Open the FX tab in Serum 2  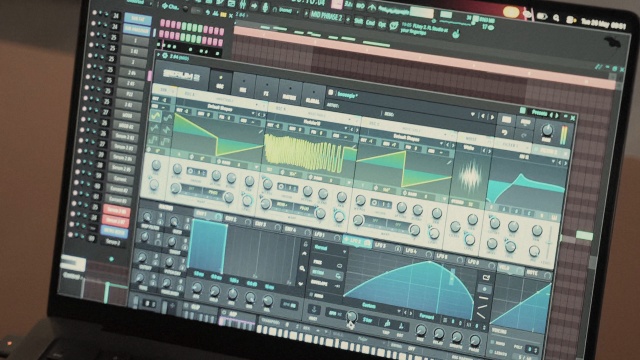(x=267, y=89)
